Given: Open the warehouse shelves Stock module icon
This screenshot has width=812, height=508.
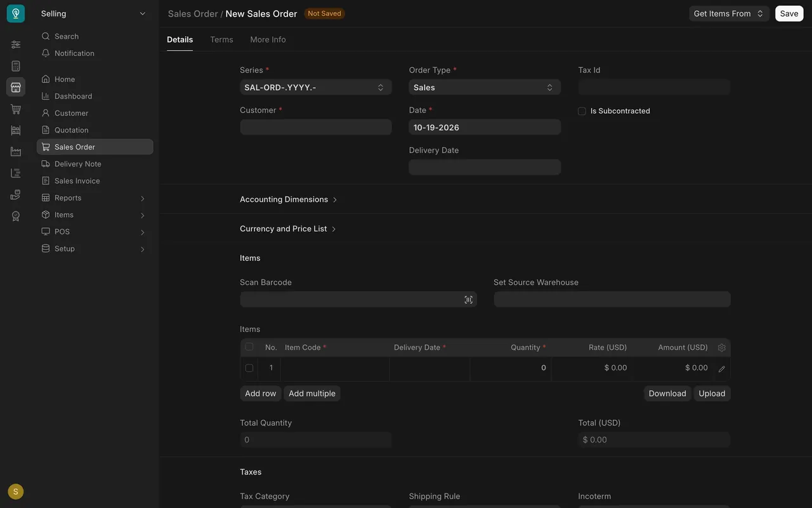Looking at the screenshot, I should [x=16, y=130].
